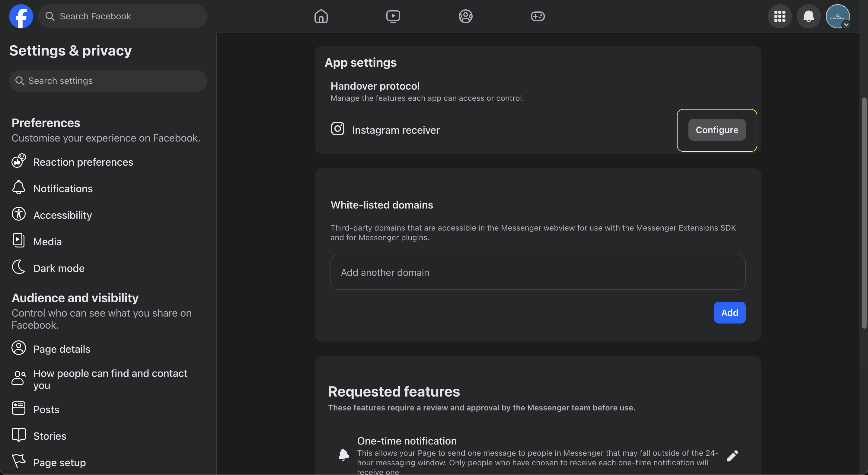The image size is (868, 475).
Task: Click the Search Facebook field
Action: click(x=122, y=16)
